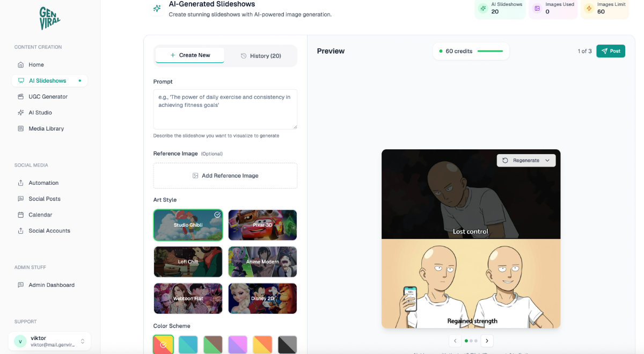Pick the Webtoon Flat art style
The width and height of the screenshot is (644, 354).
tap(188, 299)
